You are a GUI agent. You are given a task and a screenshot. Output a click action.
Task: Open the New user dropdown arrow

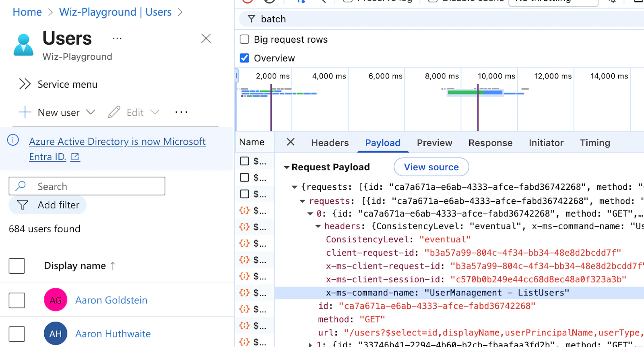coord(91,112)
